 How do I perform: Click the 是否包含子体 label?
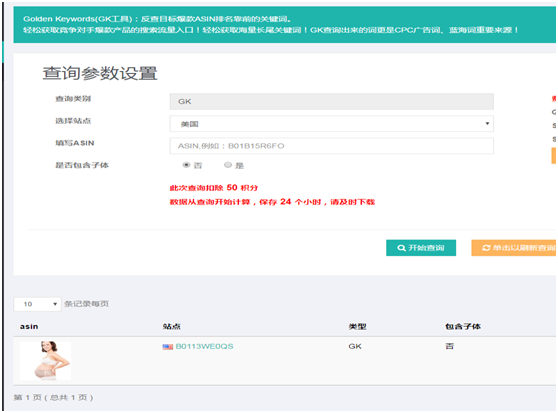tap(82, 165)
